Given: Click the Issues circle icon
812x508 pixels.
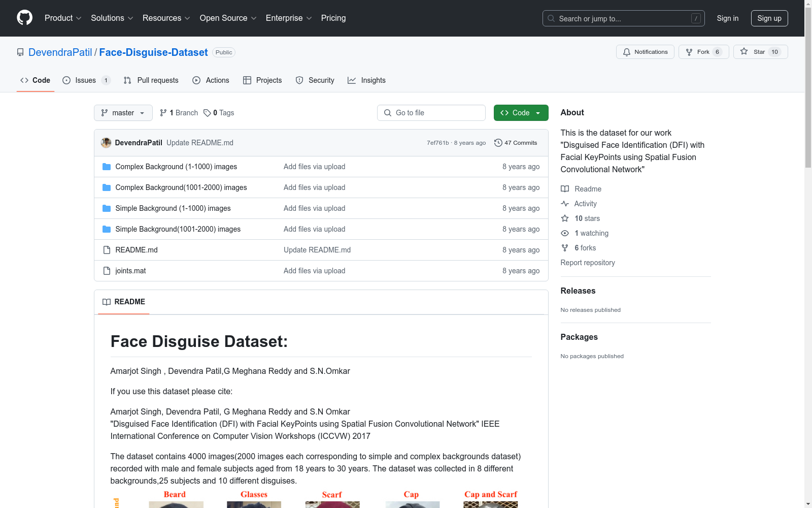Looking at the screenshot, I should point(66,80).
